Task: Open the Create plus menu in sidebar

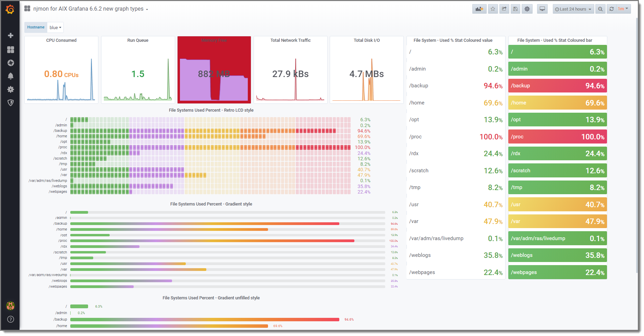Action: (11, 36)
